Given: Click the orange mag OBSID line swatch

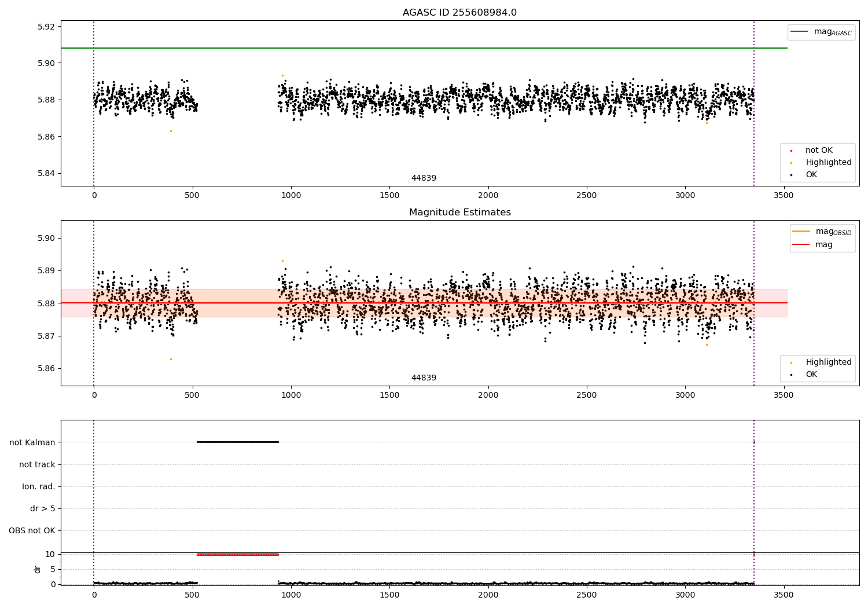Looking at the screenshot, I should (x=801, y=232).
